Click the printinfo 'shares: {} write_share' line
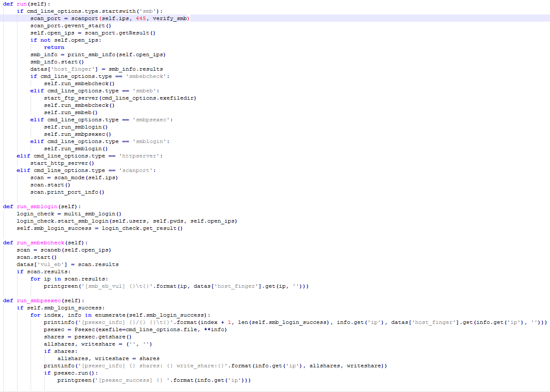Image resolution: width=550 pixels, height=392 pixels. coord(215,366)
